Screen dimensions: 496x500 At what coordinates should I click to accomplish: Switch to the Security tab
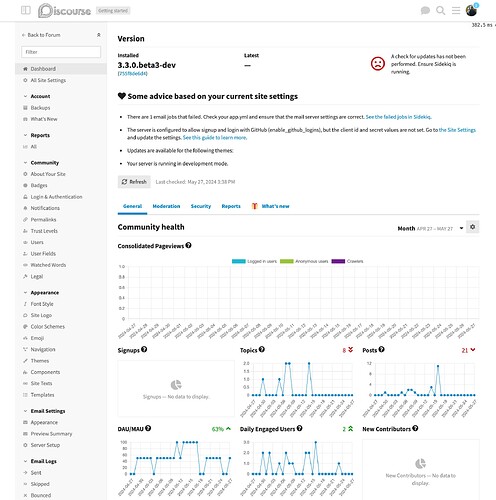[201, 206]
